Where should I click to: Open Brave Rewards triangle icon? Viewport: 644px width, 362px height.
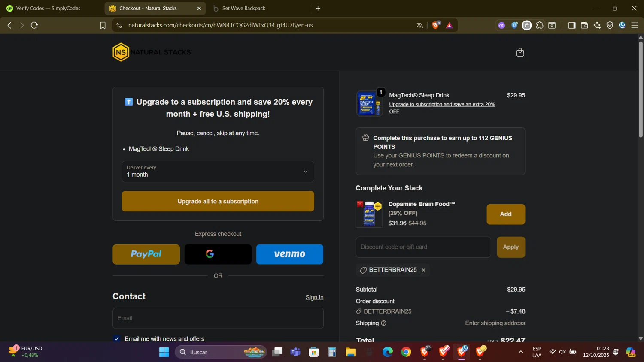[449, 25]
